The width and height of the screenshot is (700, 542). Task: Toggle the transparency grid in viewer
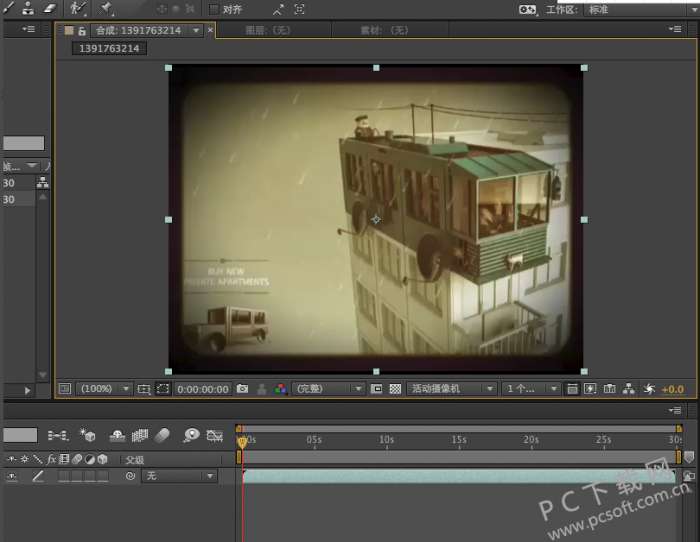coord(395,389)
